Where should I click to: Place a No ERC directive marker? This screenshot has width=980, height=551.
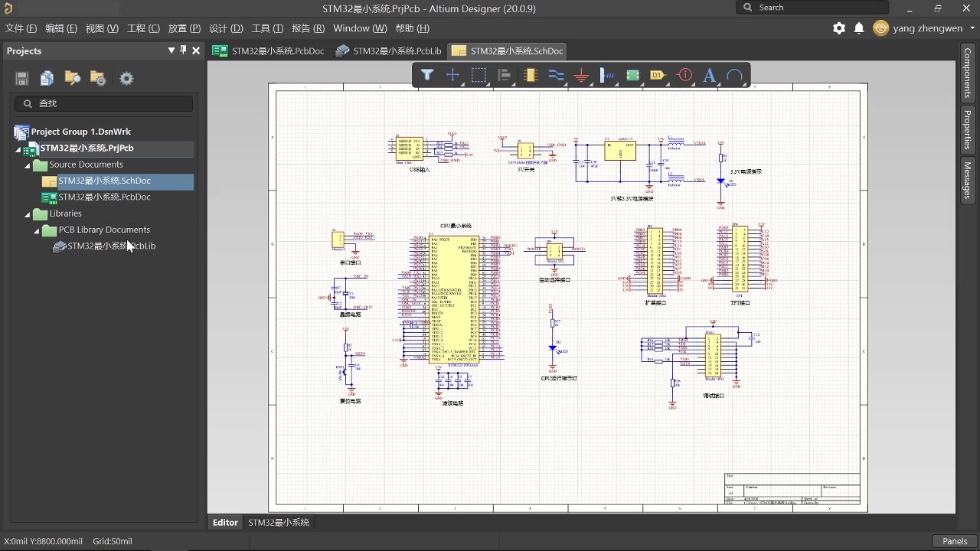[x=684, y=75]
